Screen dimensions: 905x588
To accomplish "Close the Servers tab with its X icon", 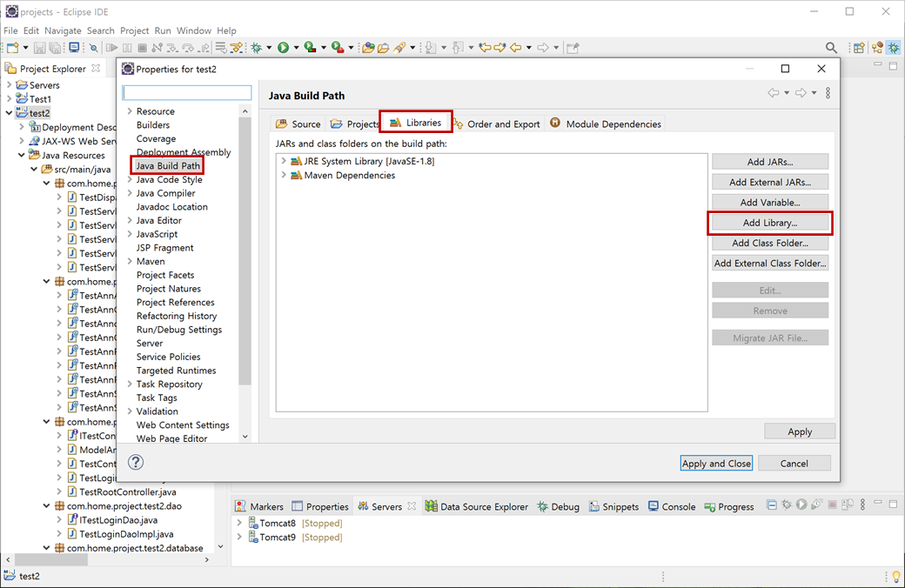I will (x=412, y=506).
